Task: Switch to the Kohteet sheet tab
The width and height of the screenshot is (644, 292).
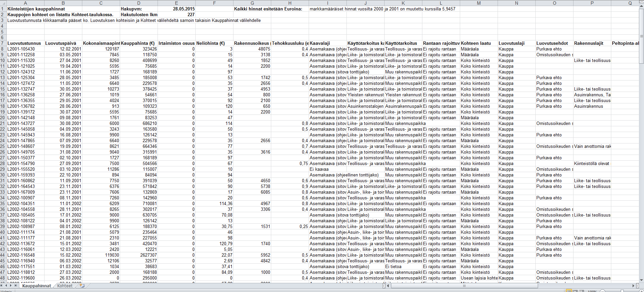Action: [x=65, y=286]
